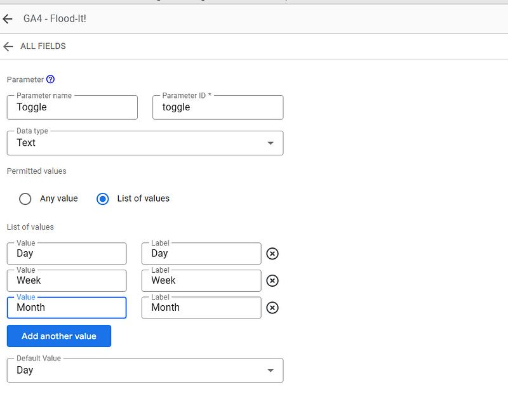Remove the Day value row
The width and height of the screenshot is (508, 420).
tap(272, 254)
